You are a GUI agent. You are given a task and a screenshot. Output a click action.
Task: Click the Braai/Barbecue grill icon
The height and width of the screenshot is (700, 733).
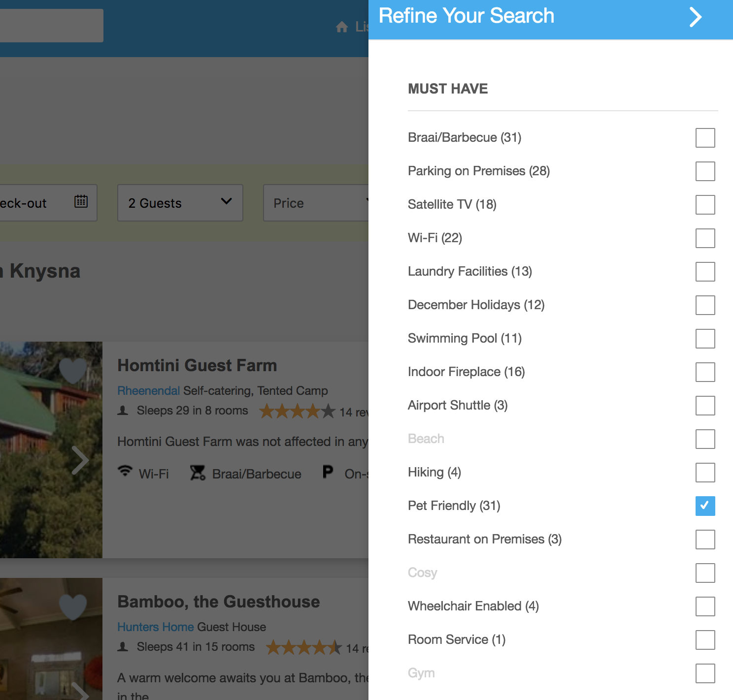tap(198, 473)
